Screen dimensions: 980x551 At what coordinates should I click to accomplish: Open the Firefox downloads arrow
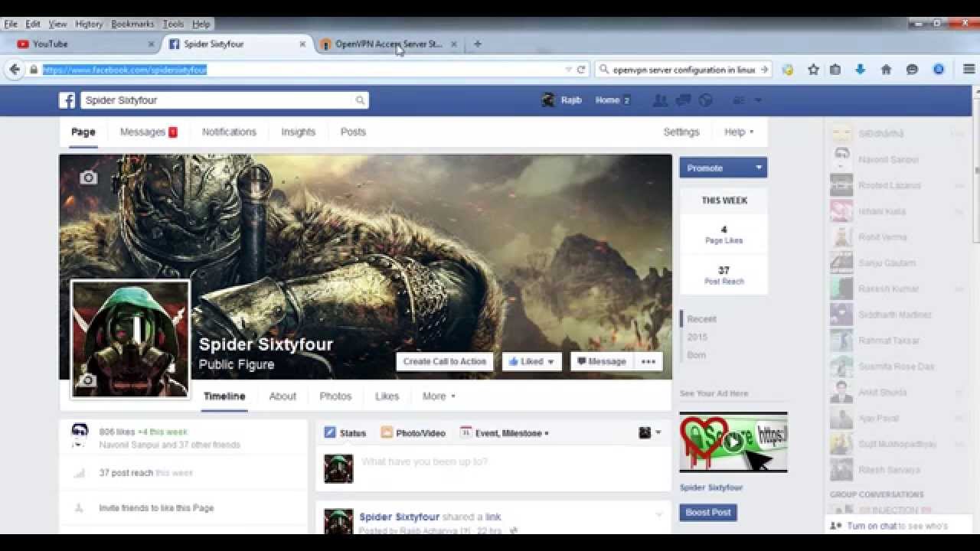[860, 70]
